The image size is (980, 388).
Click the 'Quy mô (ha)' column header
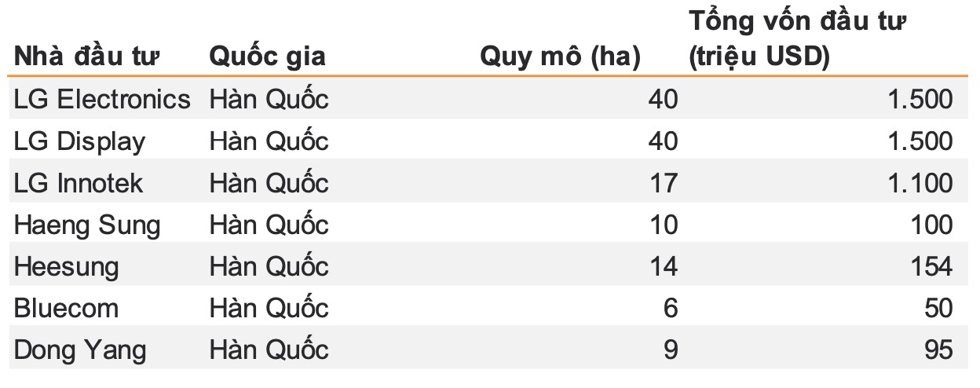click(x=561, y=57)
